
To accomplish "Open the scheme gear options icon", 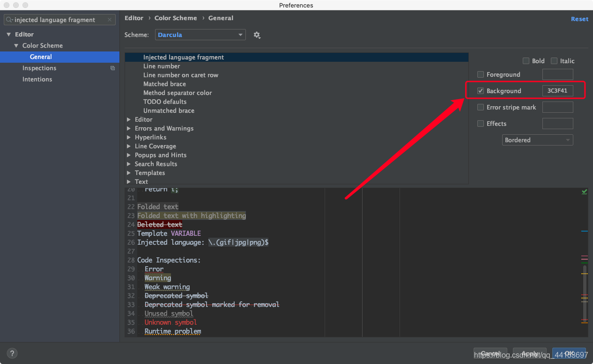I will (x=257, y=35).
